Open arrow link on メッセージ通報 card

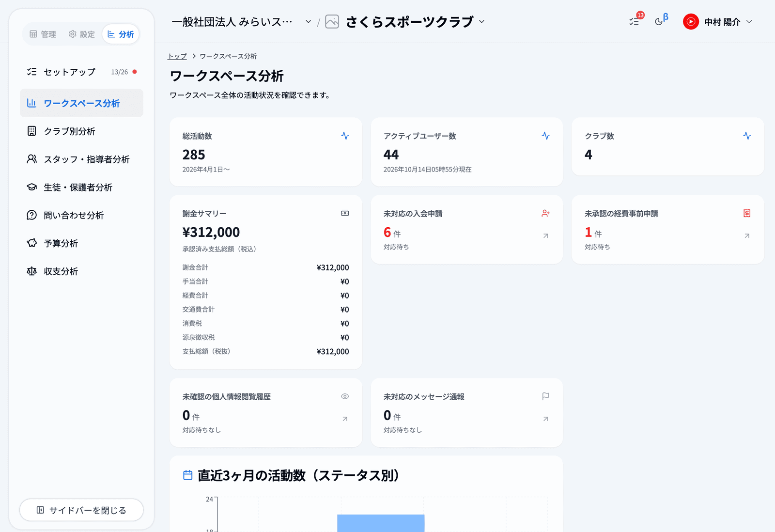pos(546,419)
